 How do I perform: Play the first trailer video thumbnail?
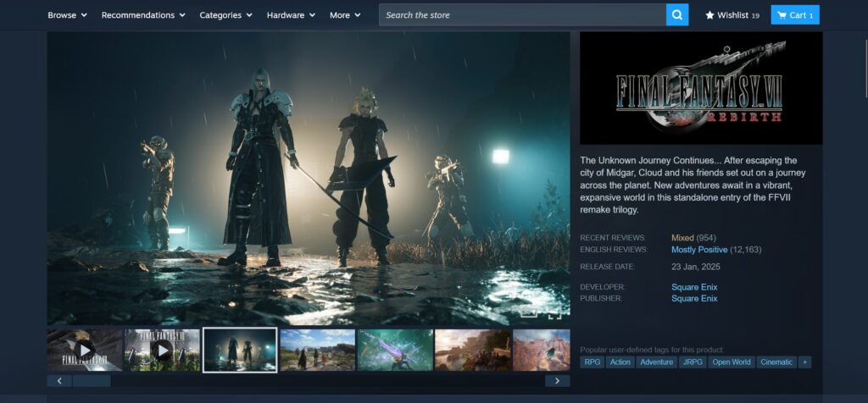pyautogui.click(x=85, y=350)
